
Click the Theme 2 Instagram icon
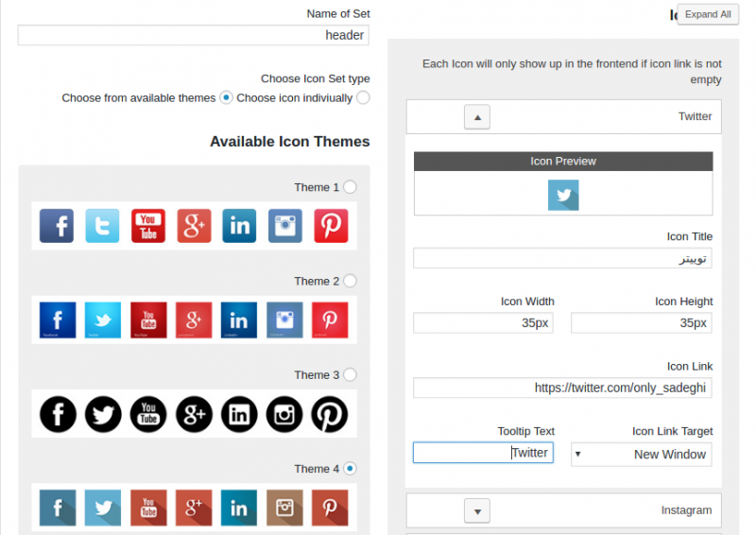pyautogui.click(x=284, y=319)
